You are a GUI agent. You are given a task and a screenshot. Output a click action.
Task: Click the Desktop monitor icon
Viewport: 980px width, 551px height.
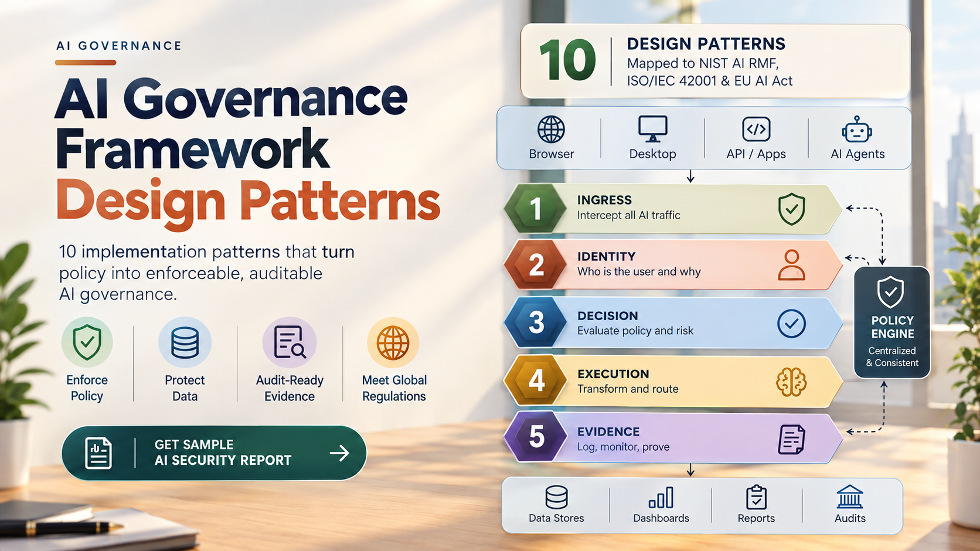652,129
